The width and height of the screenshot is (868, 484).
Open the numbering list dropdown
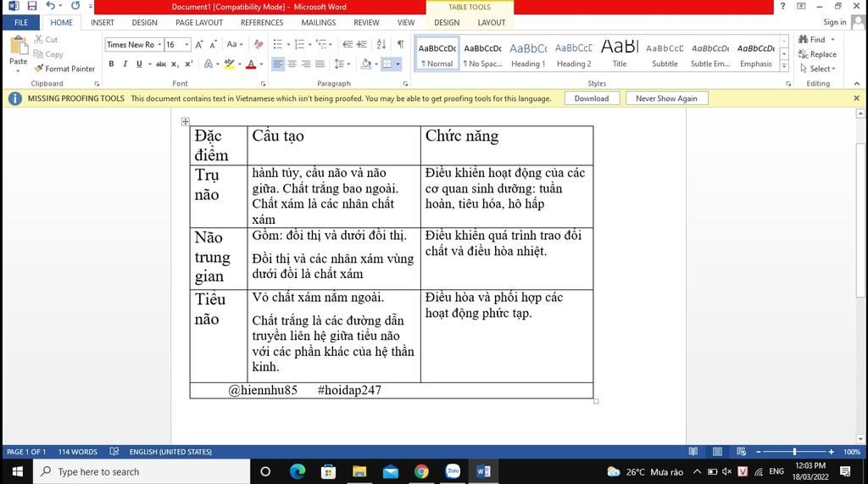pos(310,44)
